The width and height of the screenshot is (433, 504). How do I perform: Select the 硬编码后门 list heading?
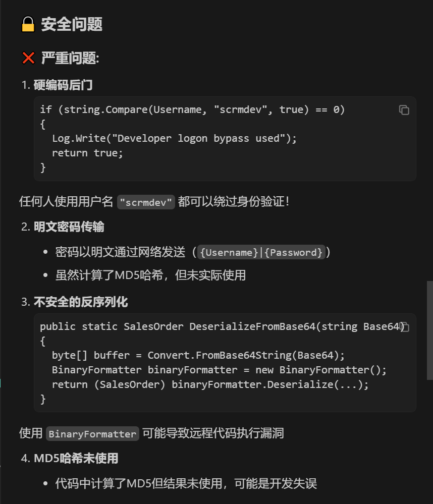click(x=63, y=85)
